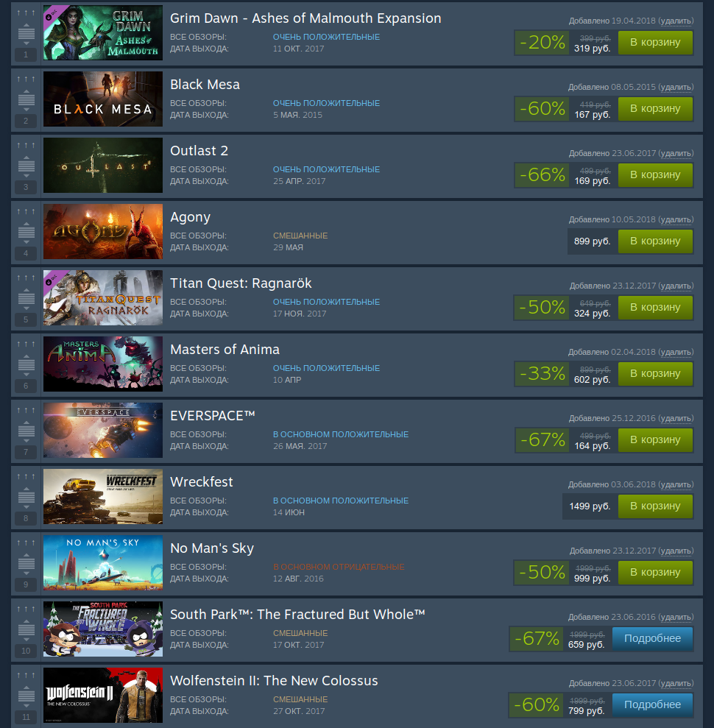Click удалить link on No Man's Sky row
Viewport: 714px width, 728px height.
[x=676, y=551]
